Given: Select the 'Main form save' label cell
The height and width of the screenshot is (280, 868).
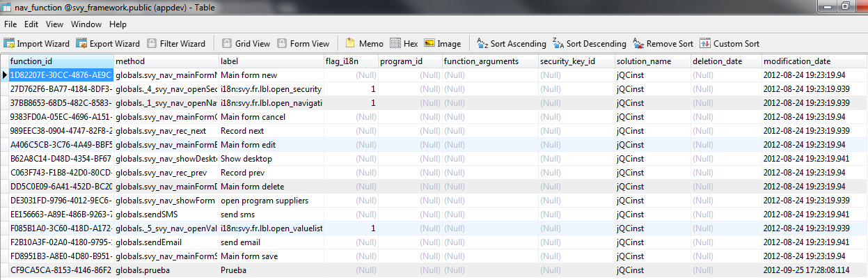Looking at the screenshot, I should pos(271,256).
